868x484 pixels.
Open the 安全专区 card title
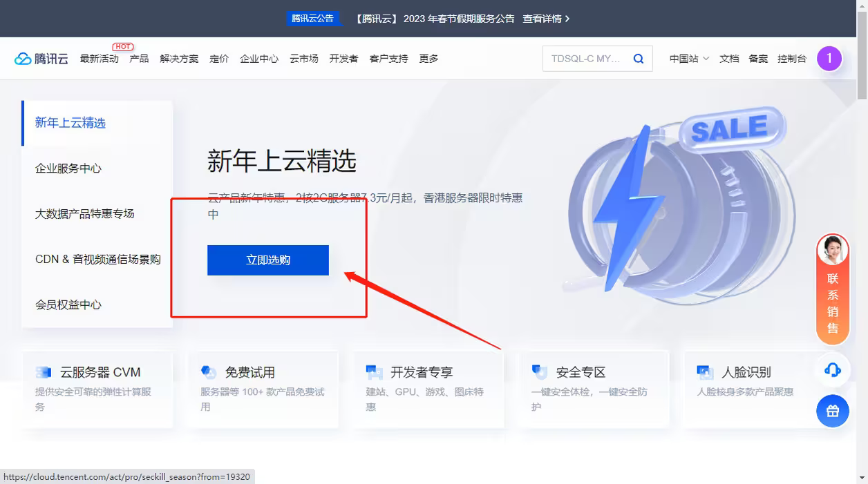pos(581,373)
